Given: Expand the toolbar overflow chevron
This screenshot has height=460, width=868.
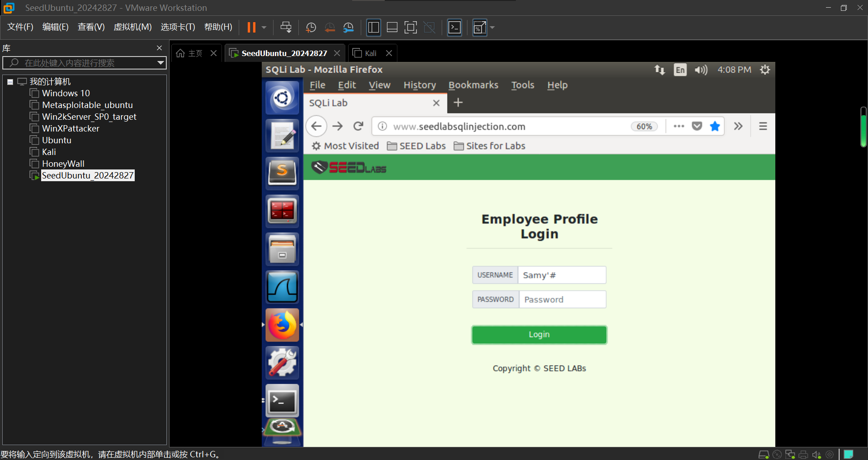Looking at the screenshot, I should (738, 126).
